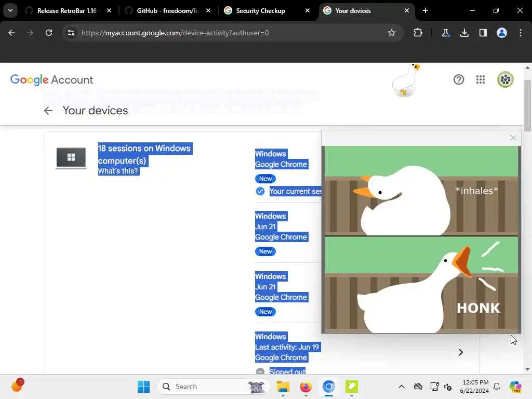This screenshot has width=532, height=399.
Task: Go forward in browser history
Action: tap(30, 33)
